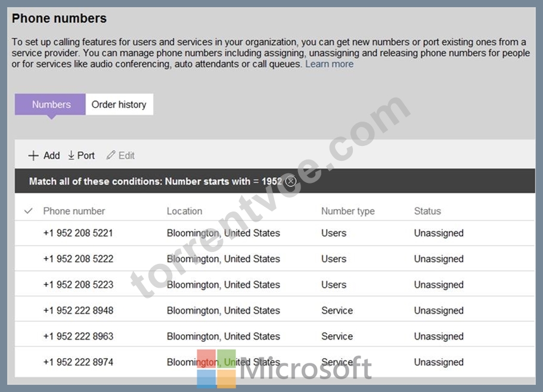Remove the 1952 filter condition
543x392 pixels.
(x=291, y=181)
